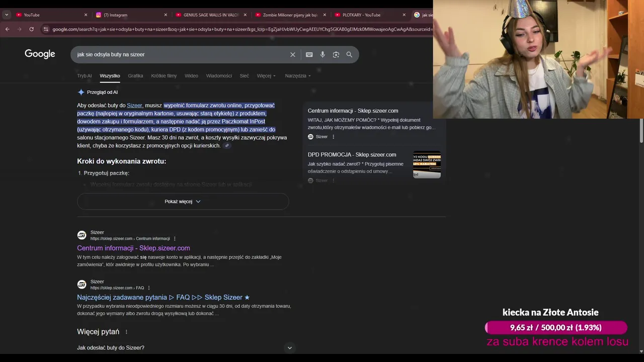Open the Narzędzia tools dropdown
The width and height of the screenshot is (644, 362).
click(298, 76)
